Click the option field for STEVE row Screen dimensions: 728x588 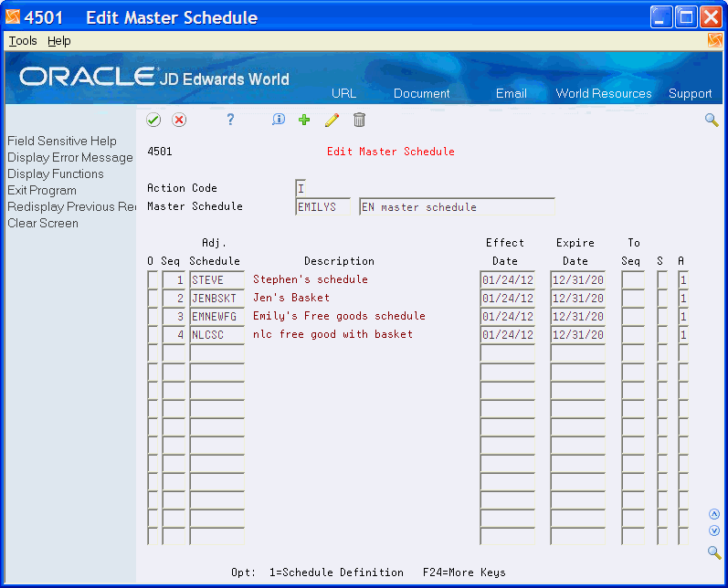tap(153, 279)
